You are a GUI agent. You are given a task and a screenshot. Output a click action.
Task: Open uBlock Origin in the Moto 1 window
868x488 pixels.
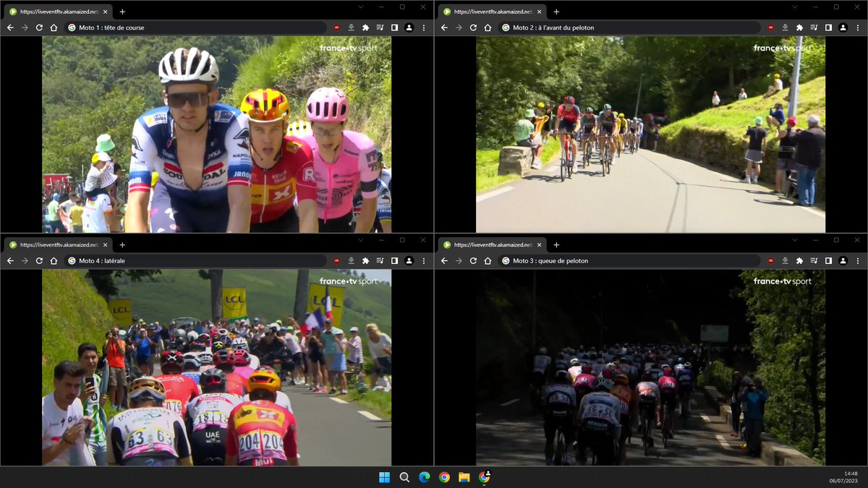pos(336,27)
